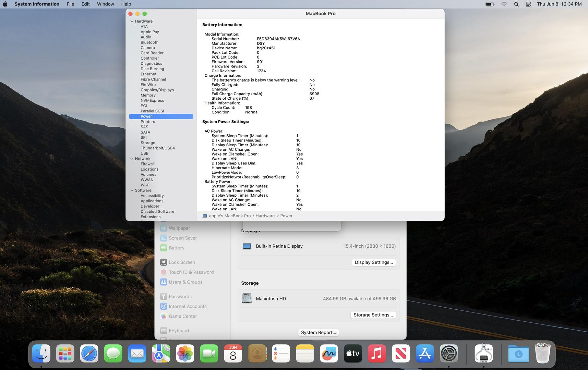Select Applications under Software

click(x=152, y=201)
